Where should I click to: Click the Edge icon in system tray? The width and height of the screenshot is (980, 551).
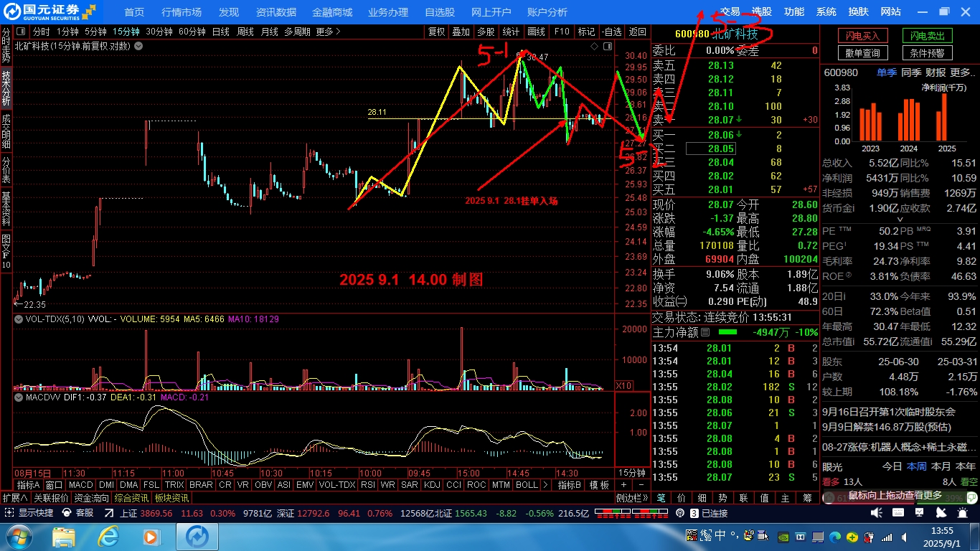click(x=834, y=537)
